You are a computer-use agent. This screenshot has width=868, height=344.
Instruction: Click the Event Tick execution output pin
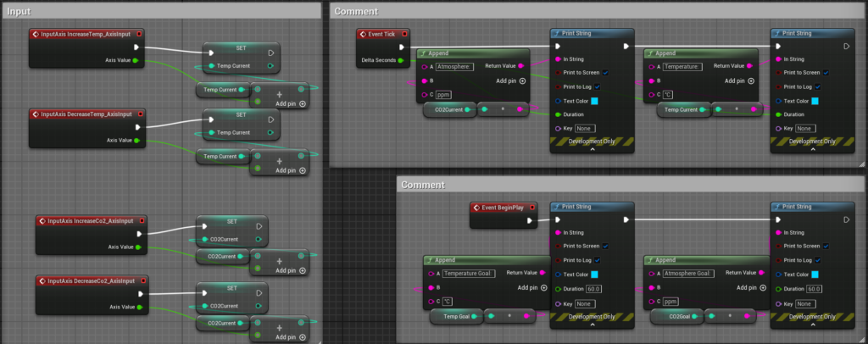[x=403, y=47]
